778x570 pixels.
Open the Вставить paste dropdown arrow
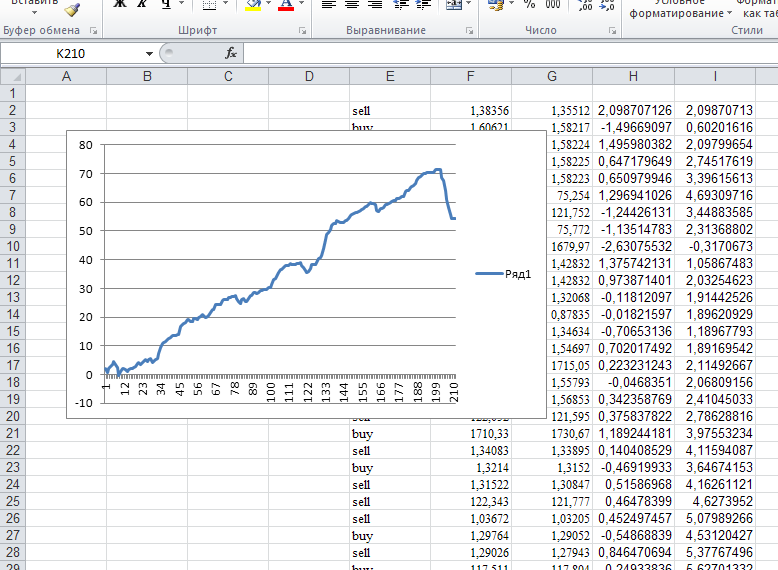[34, 12]
